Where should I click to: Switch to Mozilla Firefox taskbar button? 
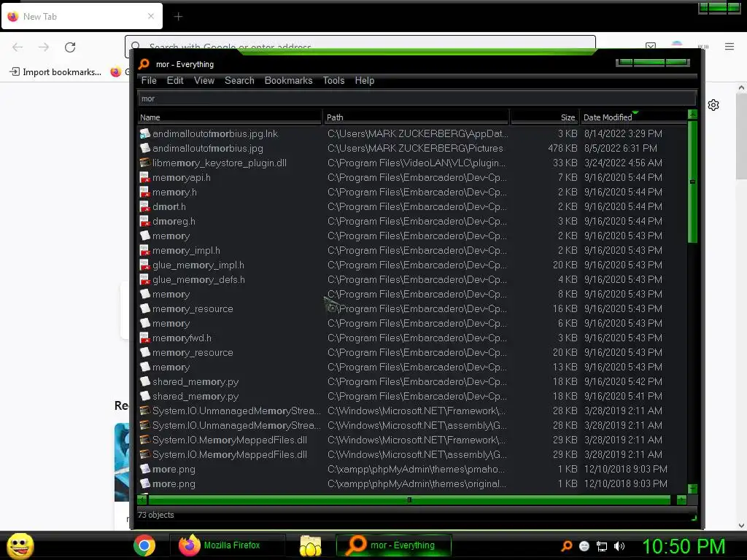[x=227, y=545]
